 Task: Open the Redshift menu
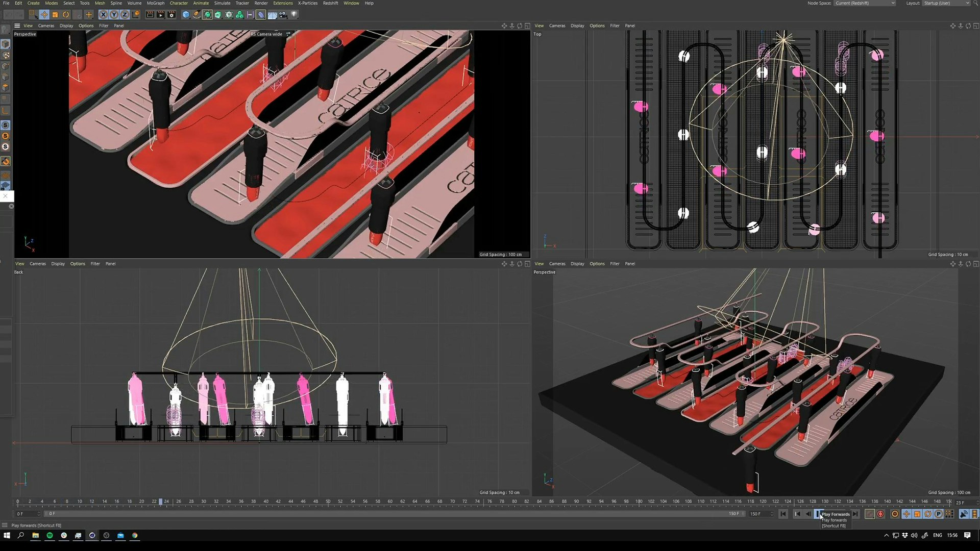coord(330,3)
